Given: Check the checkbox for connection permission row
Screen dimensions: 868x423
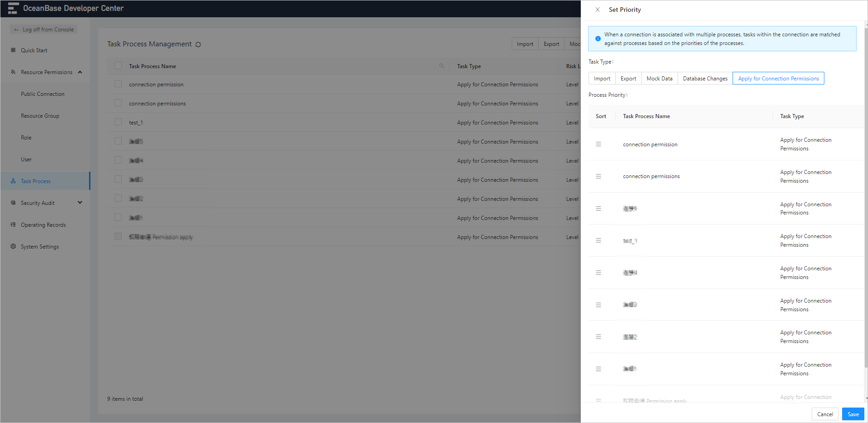Looking at the screenshot, I should point(118,84).
